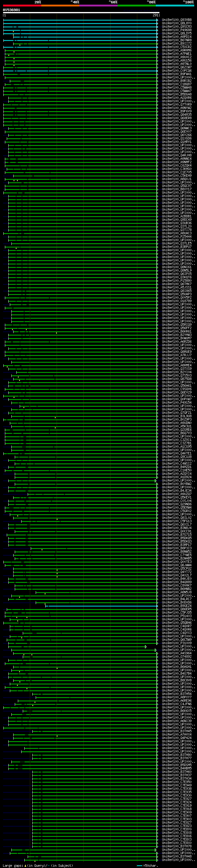Select the UniRef100_B9RIB2 label
Viewport: 197px width, 868px height.
177,81
